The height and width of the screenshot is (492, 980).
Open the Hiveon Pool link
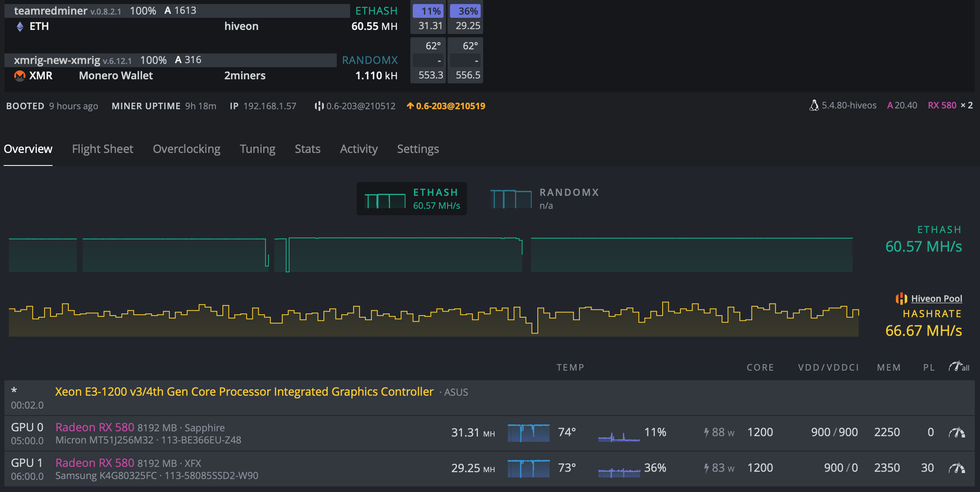(x=936, y=299)
